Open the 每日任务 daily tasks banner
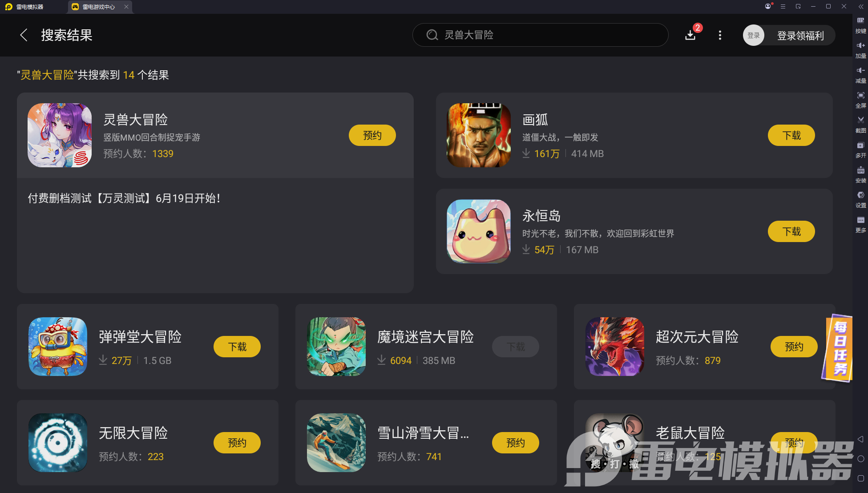 click(x=838, y=348)
